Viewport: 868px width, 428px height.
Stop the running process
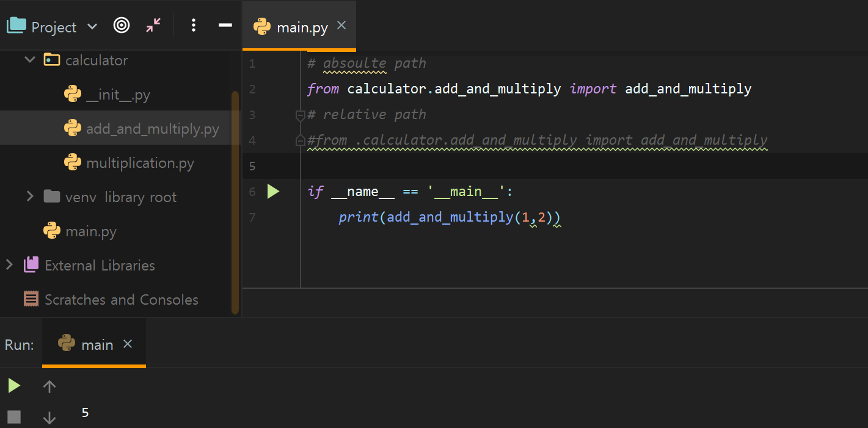coord(14,417)
